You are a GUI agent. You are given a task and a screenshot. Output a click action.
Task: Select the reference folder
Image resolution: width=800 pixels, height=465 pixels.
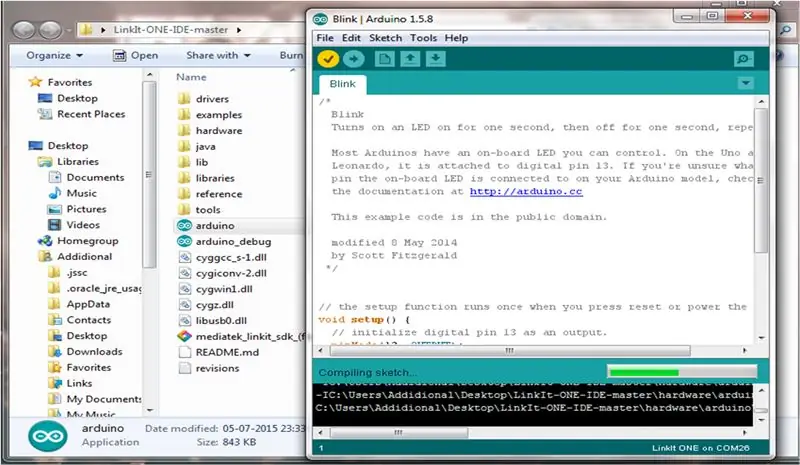coord(210,194)
